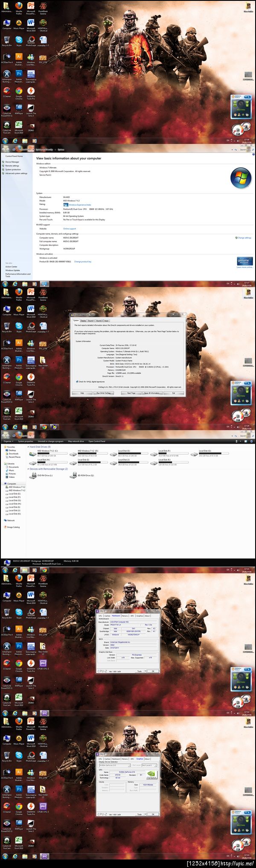Screen dimensions: 256x868
Task: Select Local Disk (I:) in Explorer tree
Action: pos(13,507)
